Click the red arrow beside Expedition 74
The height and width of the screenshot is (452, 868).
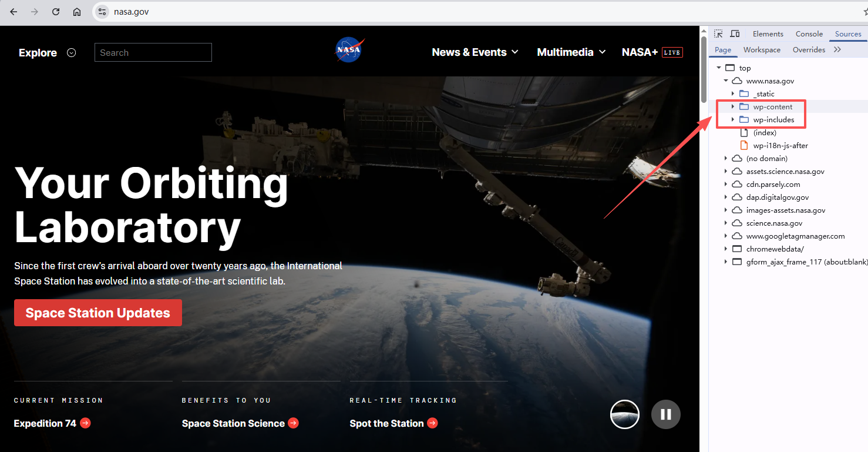point(85,423)
